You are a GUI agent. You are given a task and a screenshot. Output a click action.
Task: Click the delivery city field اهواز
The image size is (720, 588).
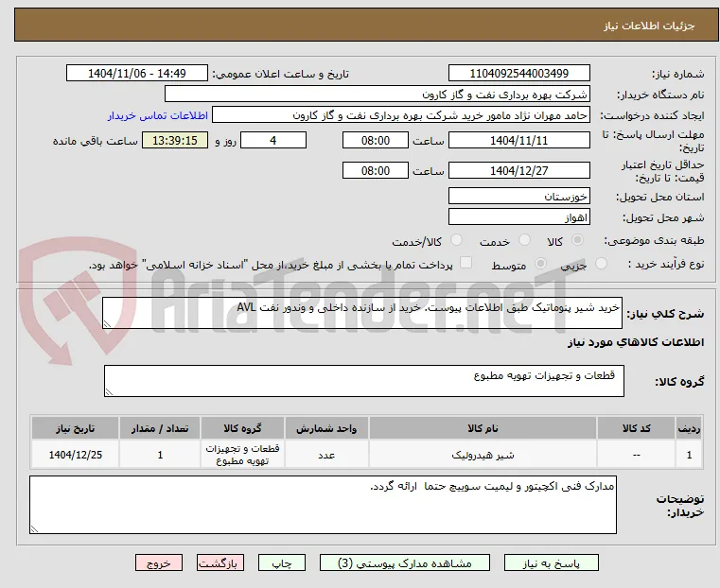click(x=519, y=216)
